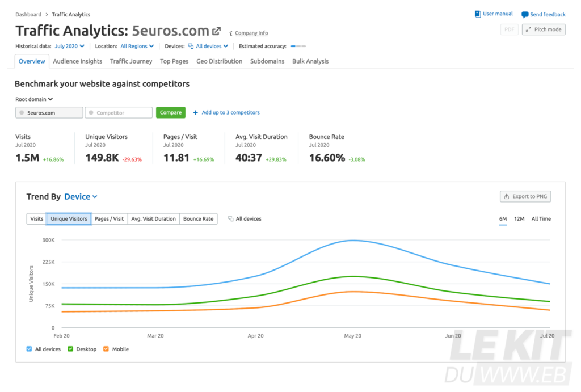Screen dimensions: 581x392
Task: Click the Unique Visitors 149.8K value
Action: (x=102, y=158)
